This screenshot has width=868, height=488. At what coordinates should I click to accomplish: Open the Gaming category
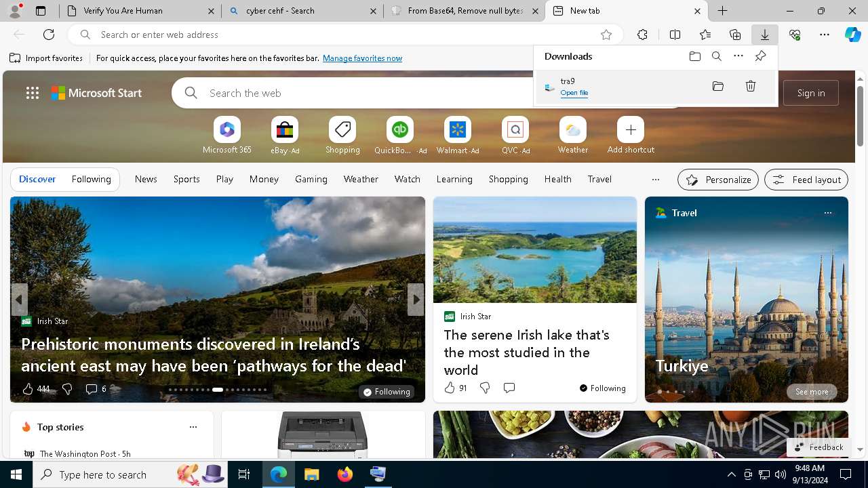pos(311,180)
